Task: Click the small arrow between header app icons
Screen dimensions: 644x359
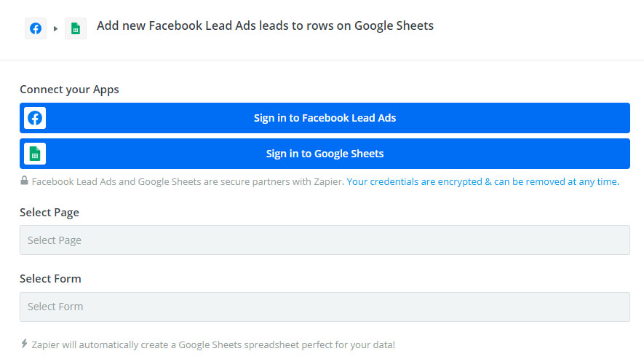Action: pyautogui.click(x=55, y=29)
